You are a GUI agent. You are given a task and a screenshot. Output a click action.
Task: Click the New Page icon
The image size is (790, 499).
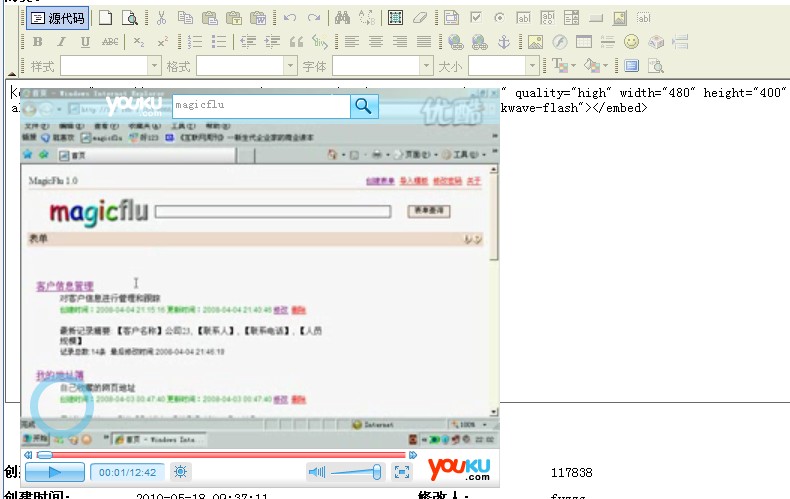pos(105,18)
